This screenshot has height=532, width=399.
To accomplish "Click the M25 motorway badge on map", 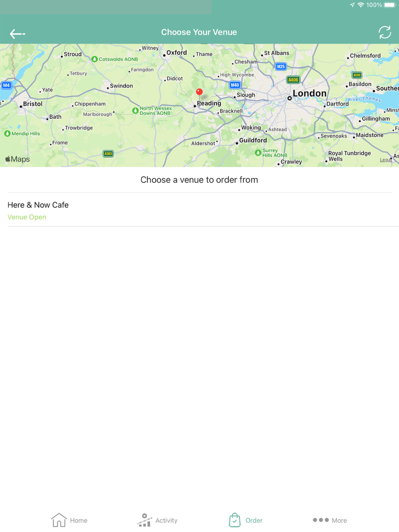I will pos(281,67).
